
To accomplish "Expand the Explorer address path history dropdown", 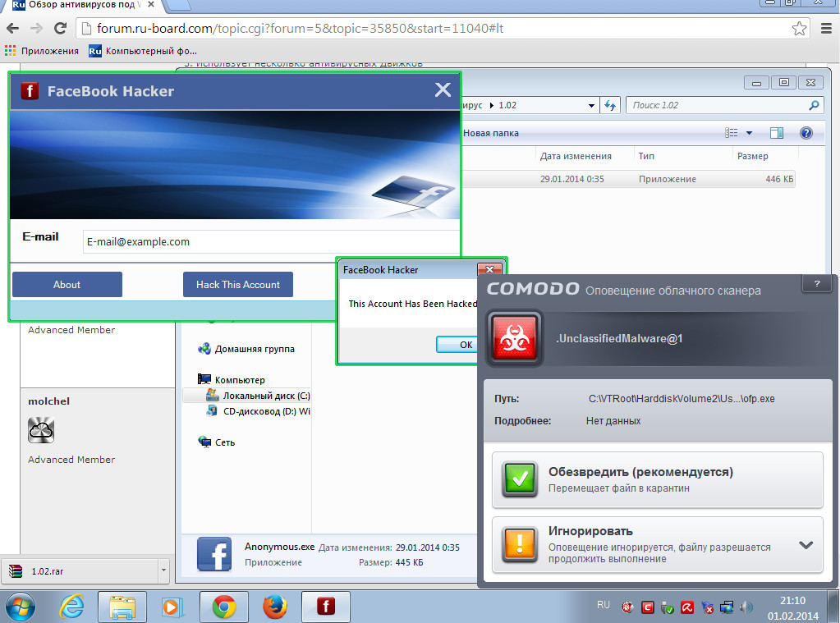I will [592, 105].
